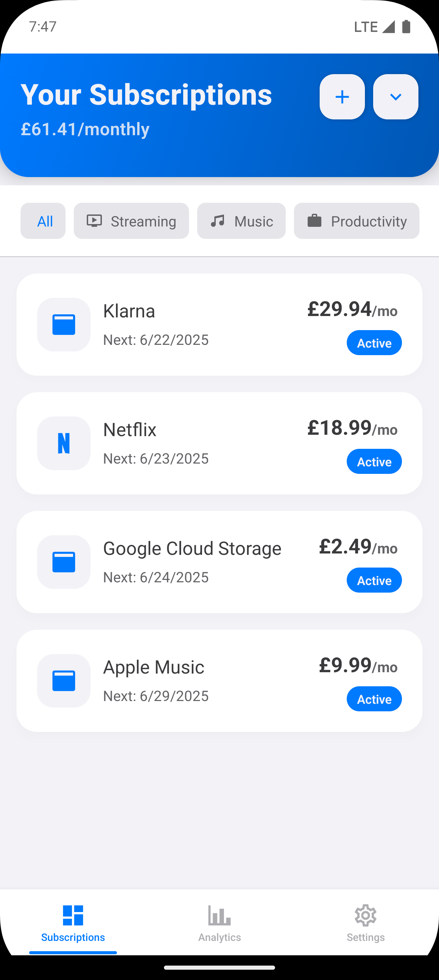Click the Active badge on Klarna
Image resolution: width=439 pixels, height=980 pixels.
374,343
